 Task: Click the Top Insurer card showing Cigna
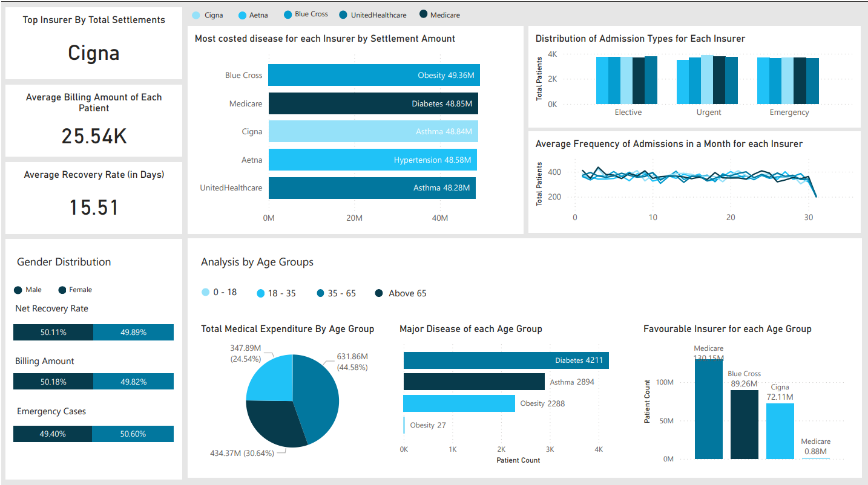tap(94, 43)
